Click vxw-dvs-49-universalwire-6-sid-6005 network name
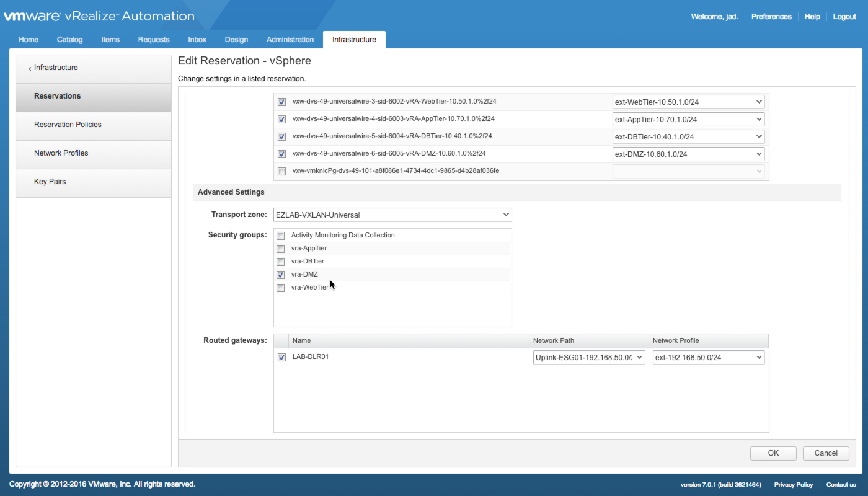The height and width of the screenshot is (496, 868). (389, 154)
